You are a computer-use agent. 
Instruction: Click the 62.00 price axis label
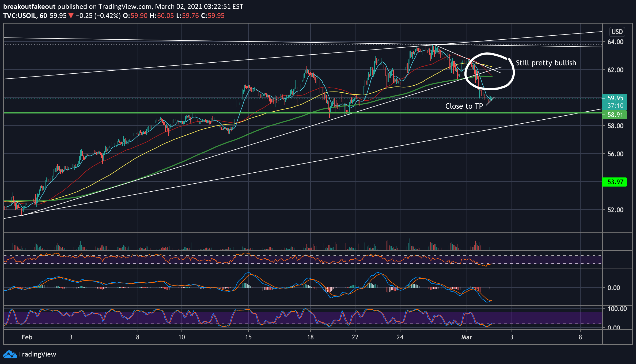pos(615,70)
